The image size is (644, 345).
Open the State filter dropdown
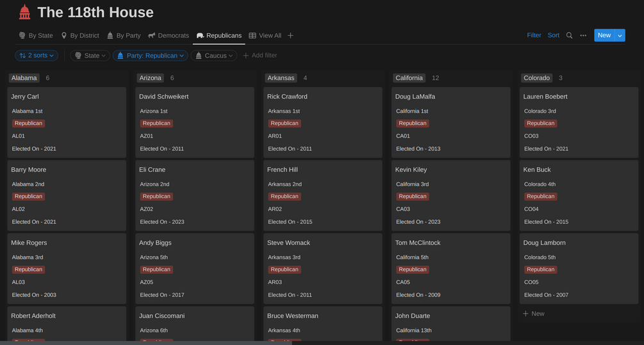point(90,56)
